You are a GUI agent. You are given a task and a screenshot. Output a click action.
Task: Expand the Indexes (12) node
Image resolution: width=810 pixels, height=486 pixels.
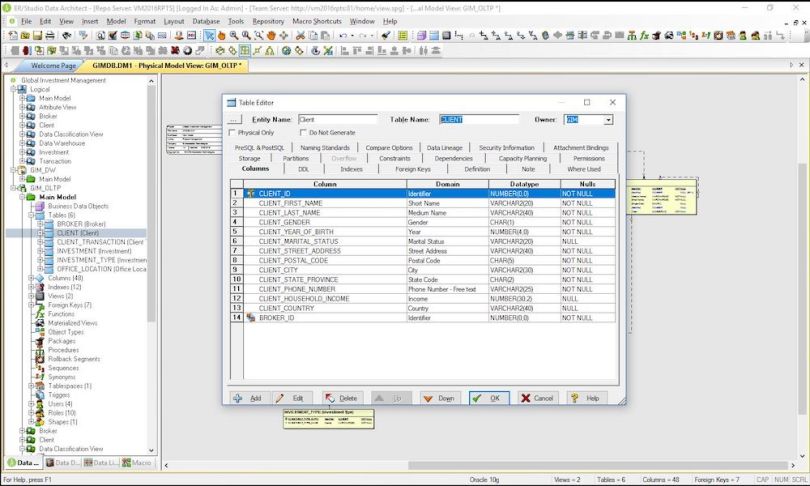point(32,287)
